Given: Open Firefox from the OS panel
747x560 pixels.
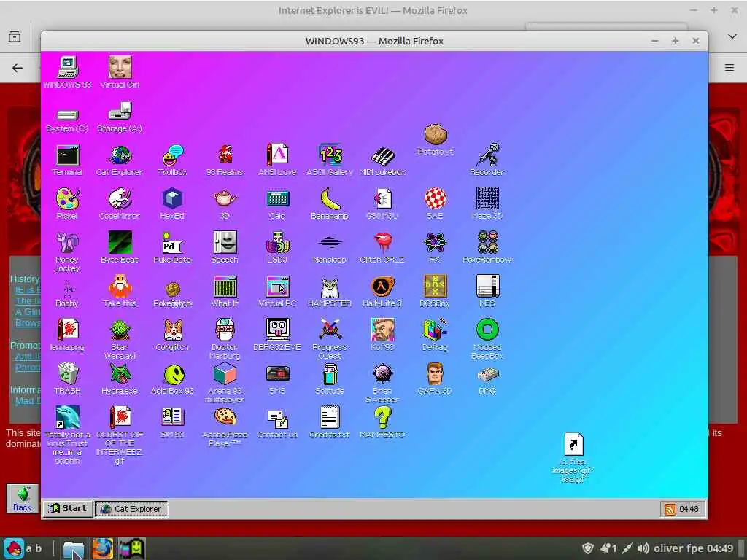Looking at the screenshot, I should coord(102,548).
